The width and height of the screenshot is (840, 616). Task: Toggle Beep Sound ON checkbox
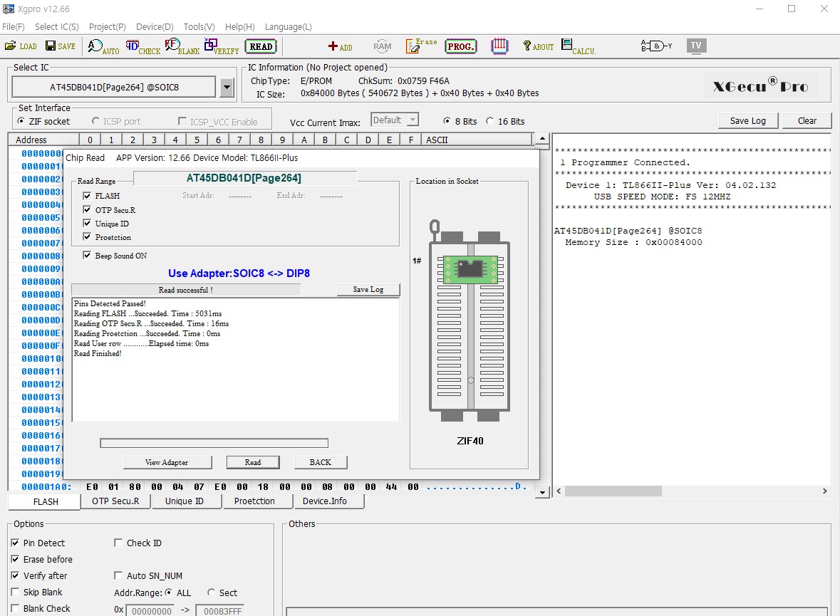pos(87,256)
